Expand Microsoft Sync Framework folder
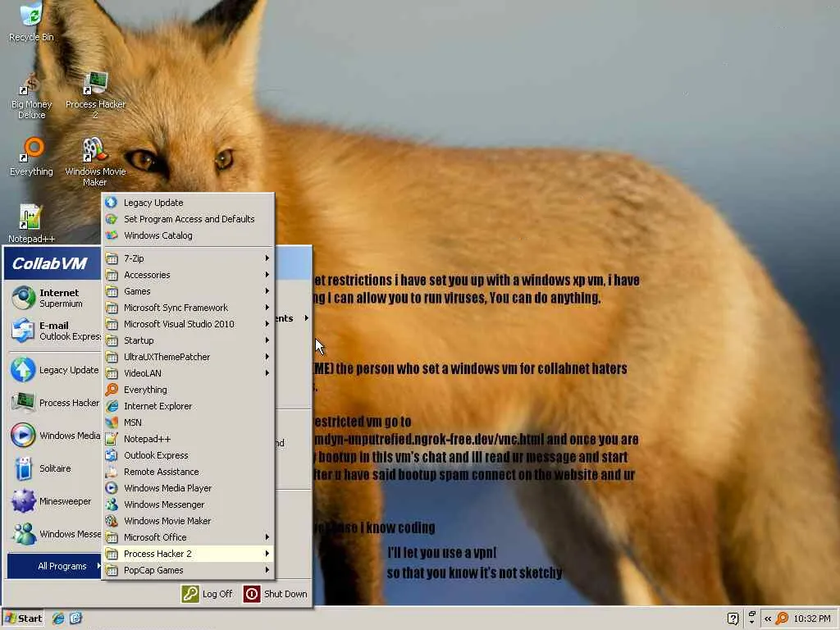 tap(188, 308)
